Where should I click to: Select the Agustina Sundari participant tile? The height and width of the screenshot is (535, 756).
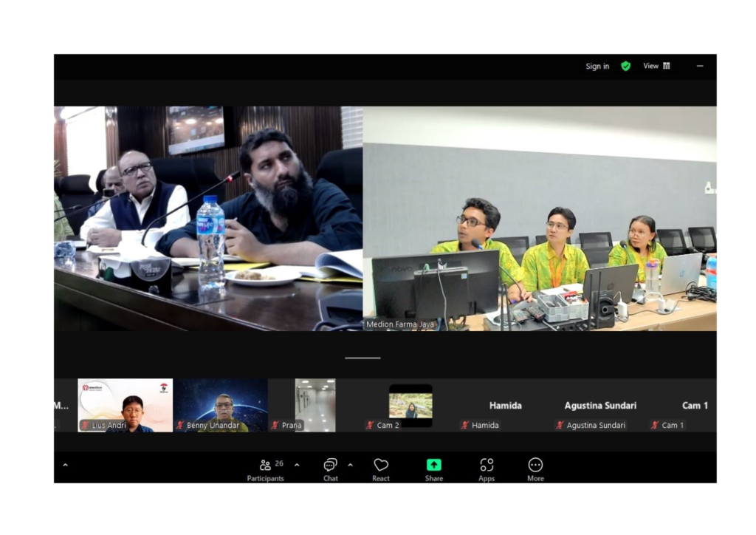[599, 406]
